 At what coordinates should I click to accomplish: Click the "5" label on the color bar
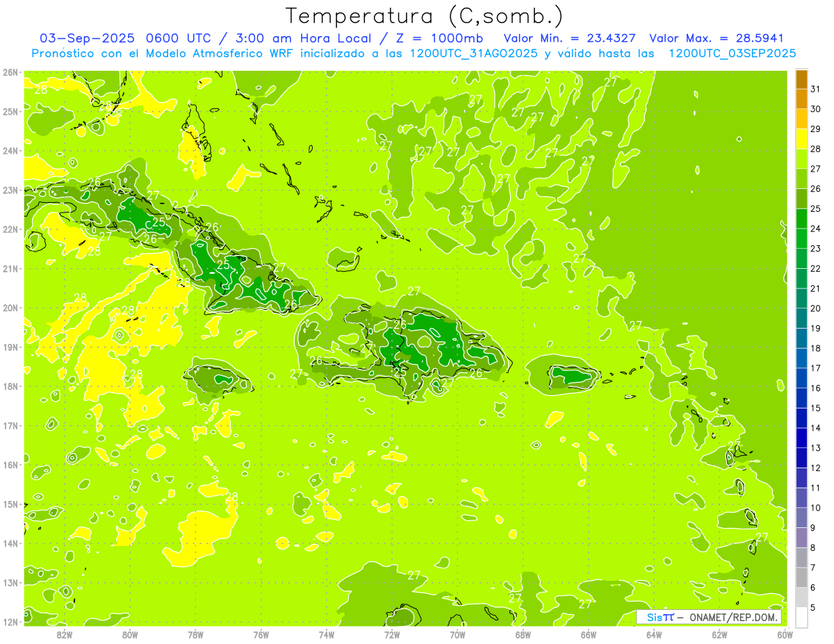(x=812, y=608)
